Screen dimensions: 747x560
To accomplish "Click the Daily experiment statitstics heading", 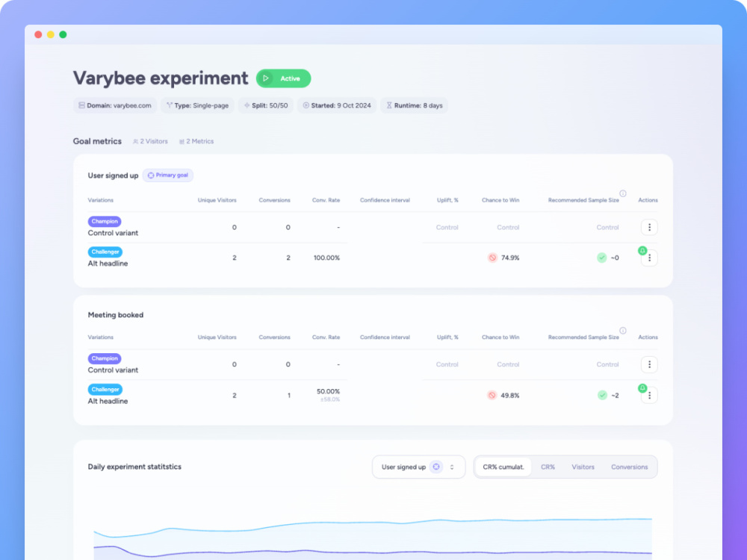I will 134,467.
